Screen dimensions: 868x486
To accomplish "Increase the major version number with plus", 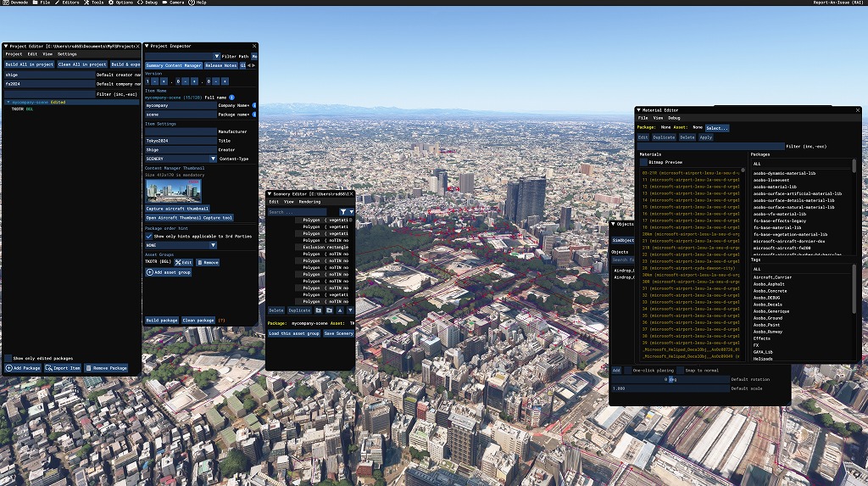I will 164,81.
